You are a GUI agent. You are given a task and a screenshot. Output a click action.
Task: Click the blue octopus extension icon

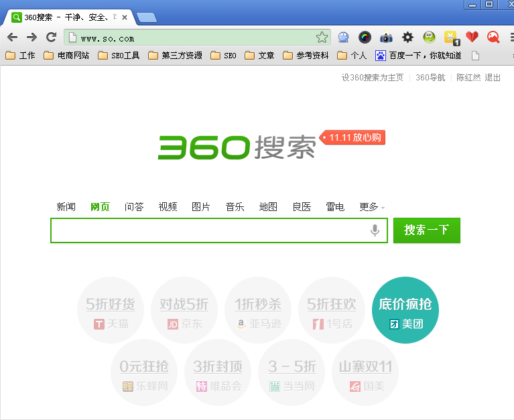[x=343, y=38]
